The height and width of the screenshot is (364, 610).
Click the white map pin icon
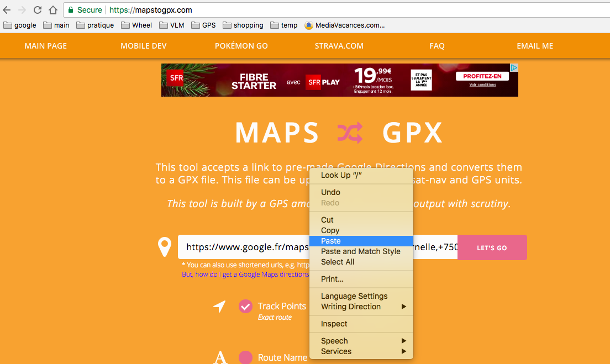pyautogui.click(x=165, y=247)
